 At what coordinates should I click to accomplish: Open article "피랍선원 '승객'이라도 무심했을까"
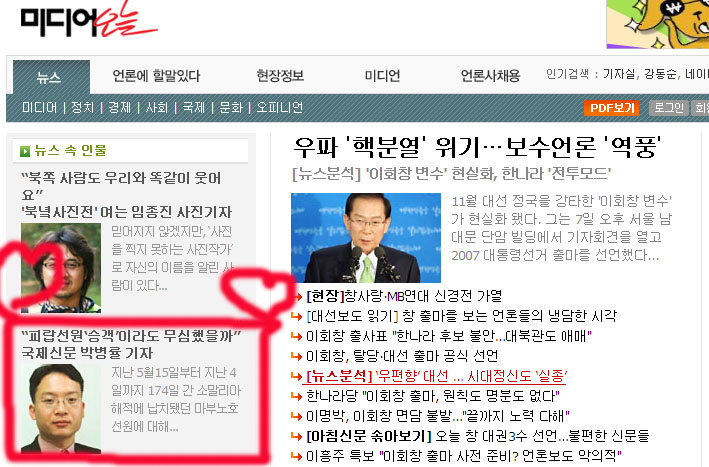(131, 336)
